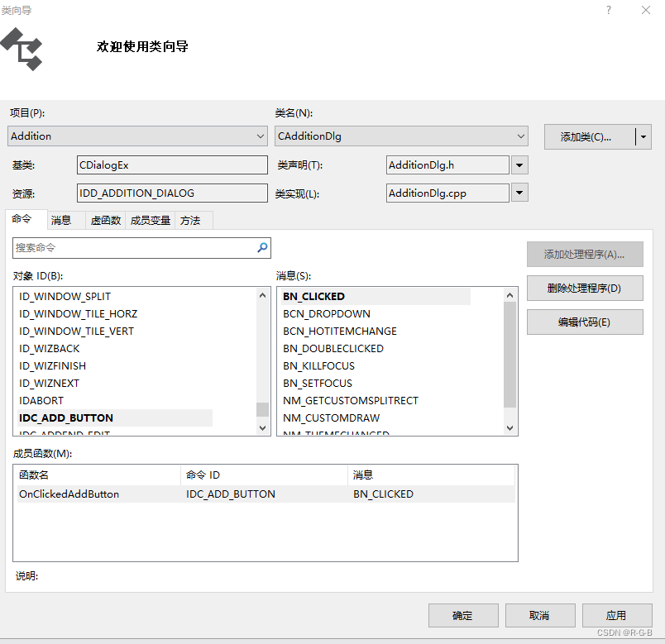Click message list scroll-down arrow
Screen dimensions: 665x644
tap(510, 427)
